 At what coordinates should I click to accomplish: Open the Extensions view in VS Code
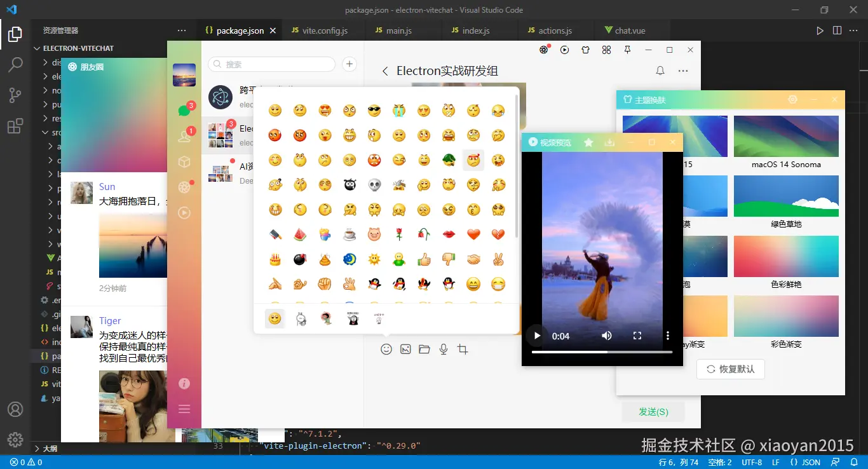coord(15,126)
